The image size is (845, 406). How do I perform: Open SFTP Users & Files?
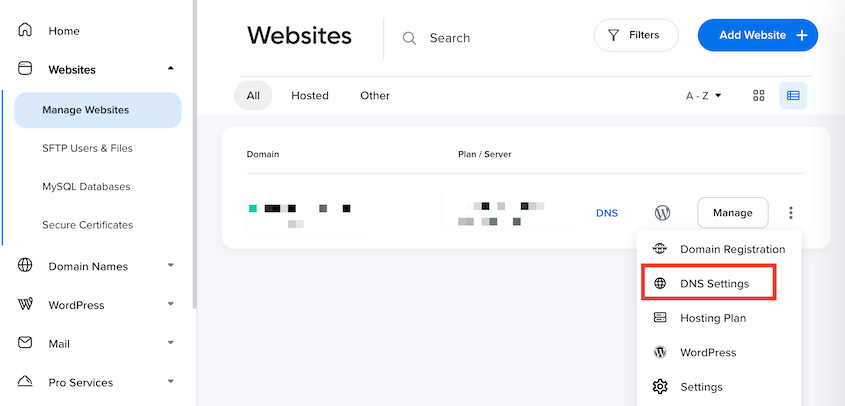(x=87, y=148)
